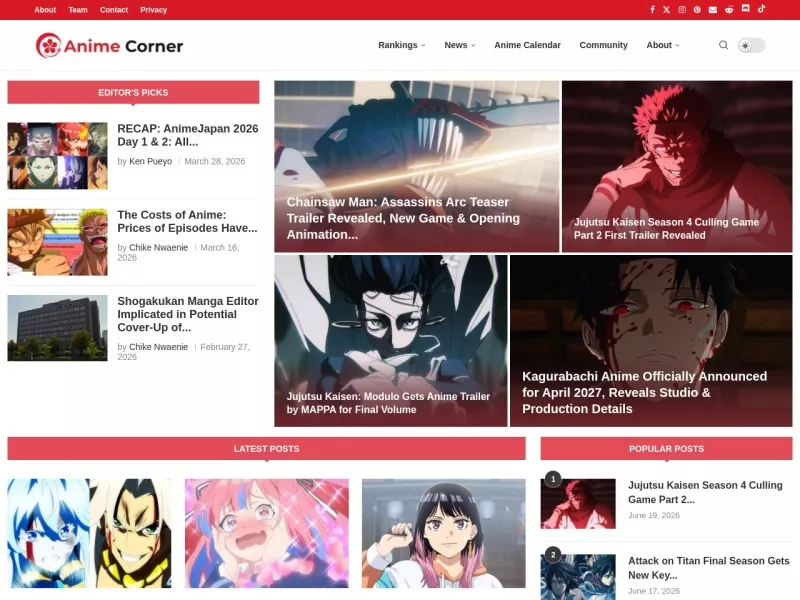The height and width of the screenshot is (600, 800).
Task: Open RECAP: AnimeJapan 2026 article title
Action: pyautogui.click(x=188, y=135)
